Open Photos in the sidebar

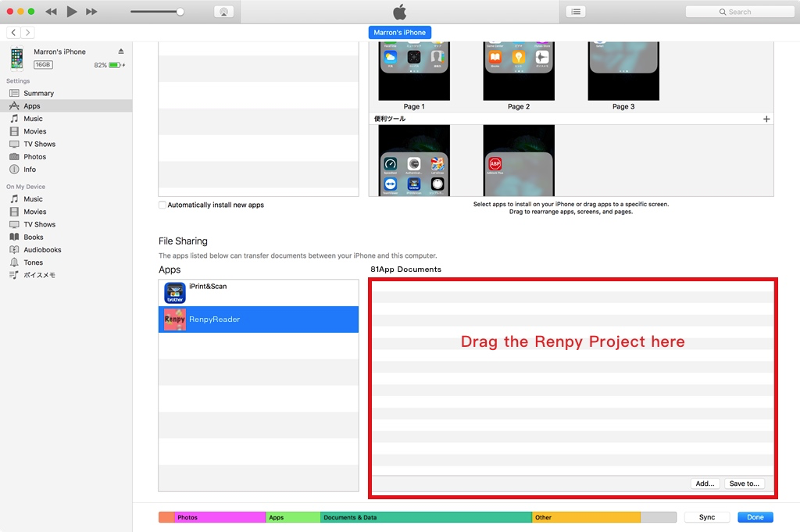pos(34,156)
